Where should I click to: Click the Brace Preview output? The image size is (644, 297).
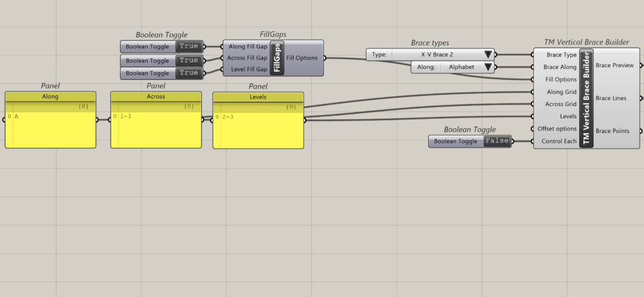tap(614, 65)
